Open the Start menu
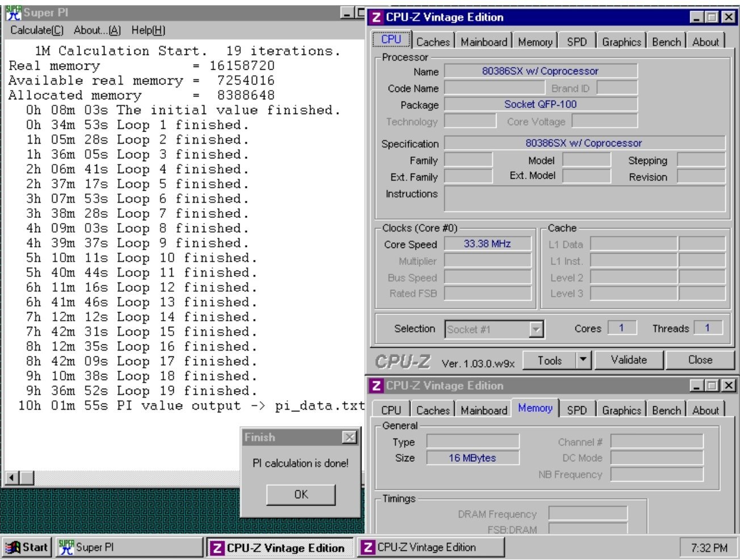The width and height of the screenshot is (740, 560). coord(27,548)
